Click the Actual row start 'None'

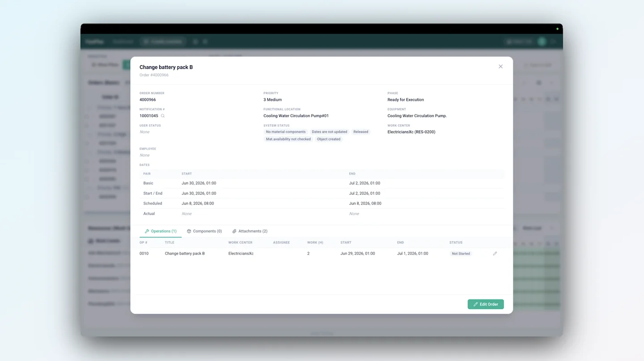[186, 214]
